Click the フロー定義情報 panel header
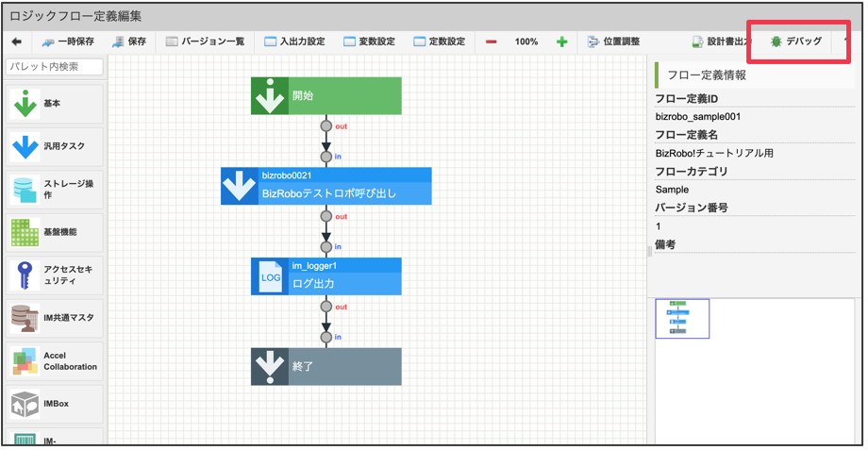The height and width of the screenshot is (450, 868). [x=755, y=75]
